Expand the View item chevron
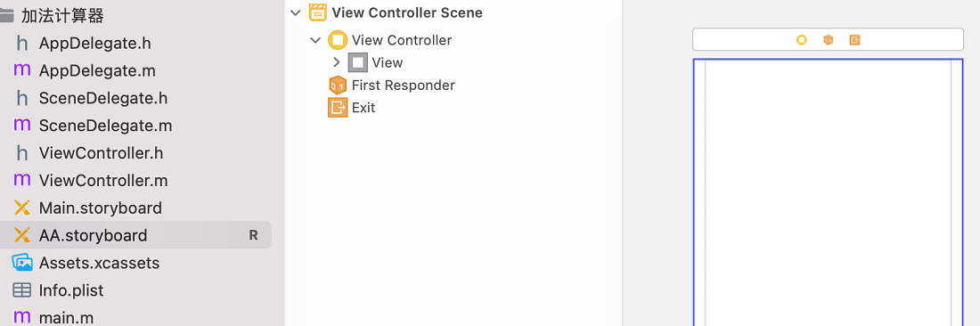The image size is (980, 326). 336,62
